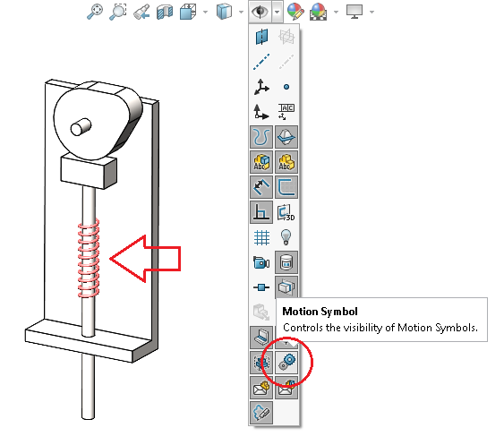Toggle the A C datum label visibility icon

click(286, 112)
